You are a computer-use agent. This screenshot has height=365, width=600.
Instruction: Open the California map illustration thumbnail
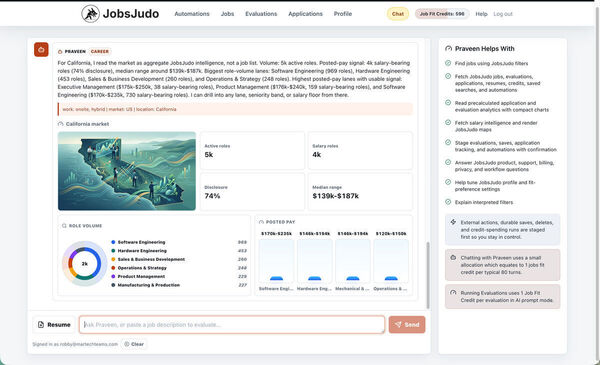[127, 171]
